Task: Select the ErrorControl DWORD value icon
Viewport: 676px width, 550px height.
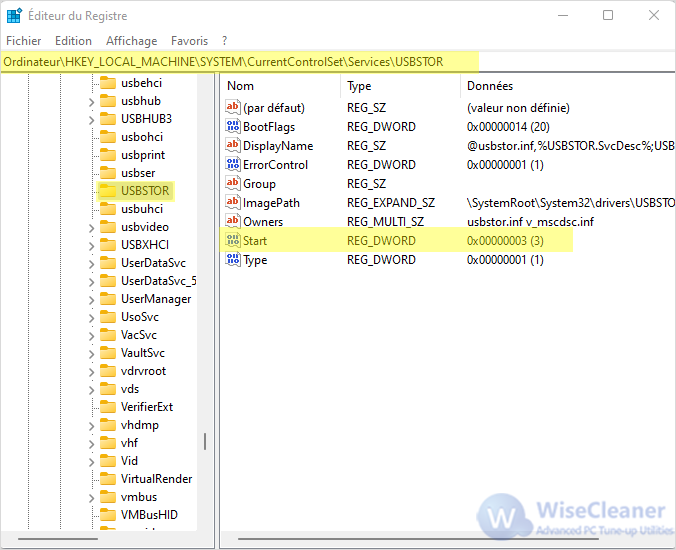Action: point(233,164)
